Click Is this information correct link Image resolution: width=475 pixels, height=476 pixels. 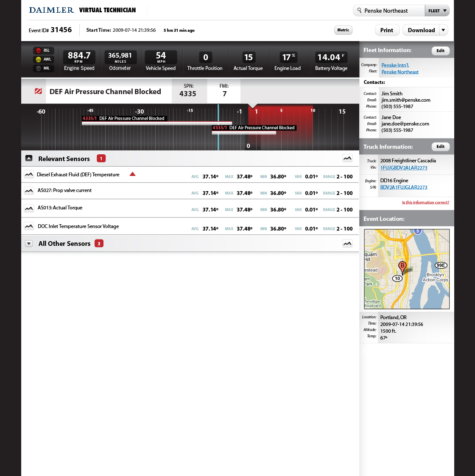tap(425, 203)
